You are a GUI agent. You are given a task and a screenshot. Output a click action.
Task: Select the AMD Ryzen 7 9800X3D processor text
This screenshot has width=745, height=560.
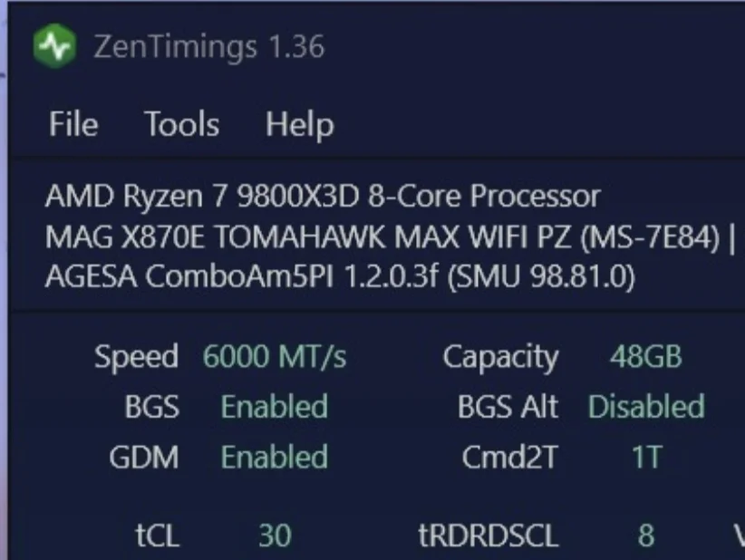click(322, 196)
